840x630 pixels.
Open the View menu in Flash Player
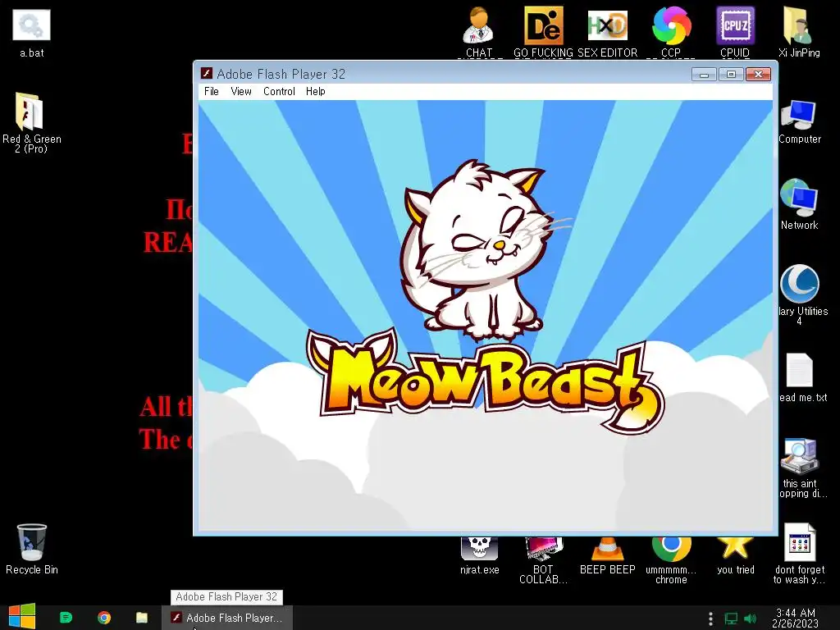[241, 92]
